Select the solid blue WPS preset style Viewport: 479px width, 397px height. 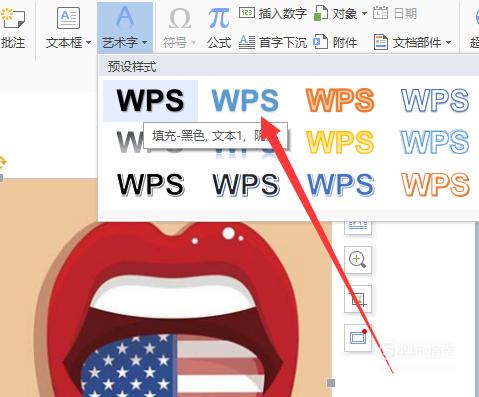click(x=245, y=100)
